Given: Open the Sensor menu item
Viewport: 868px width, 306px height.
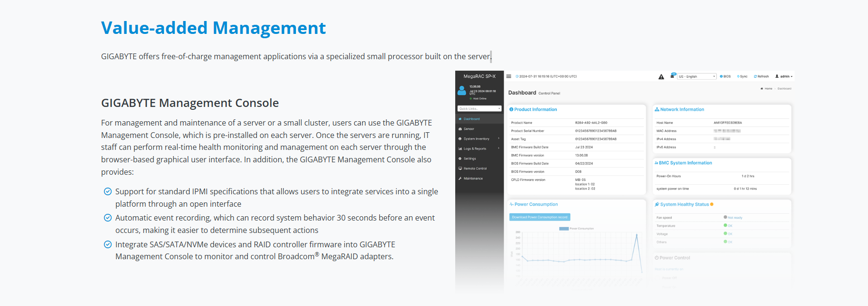Looking at the screenshot, I should click(469, 129).
